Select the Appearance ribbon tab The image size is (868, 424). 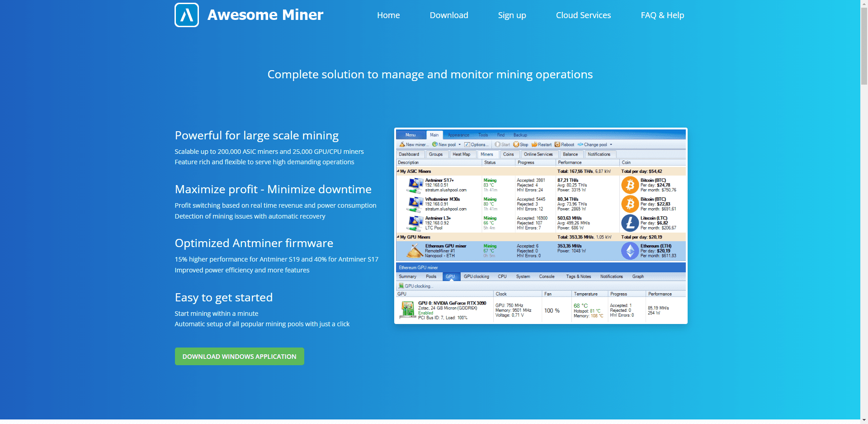458,135
